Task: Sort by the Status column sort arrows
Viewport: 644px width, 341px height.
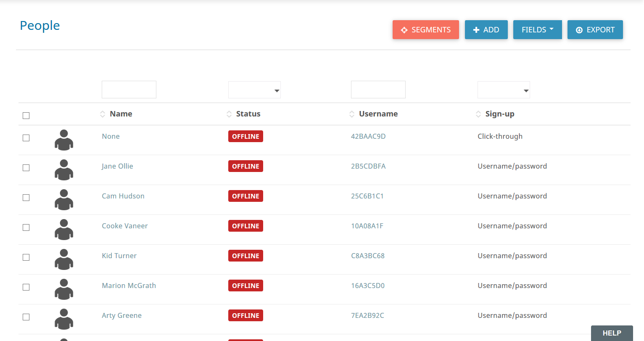Action: pyautogui.click(x=229, y=114)
